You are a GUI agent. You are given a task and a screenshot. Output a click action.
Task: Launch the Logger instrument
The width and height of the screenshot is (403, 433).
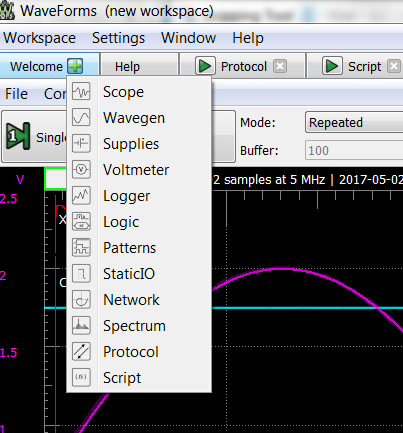point(139,196)
